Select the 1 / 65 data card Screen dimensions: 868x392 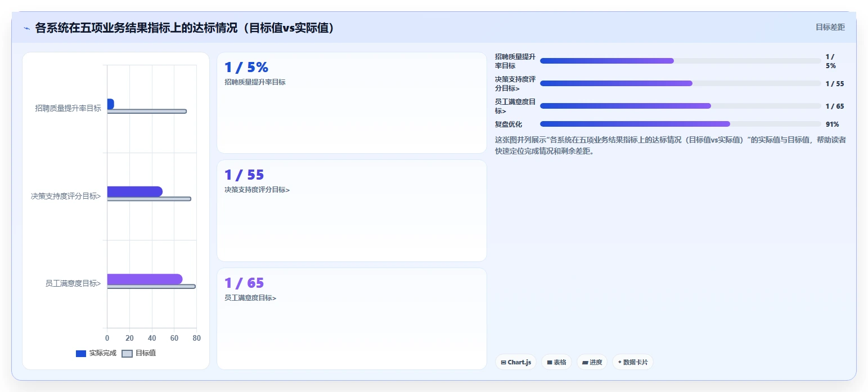click(x=352, y=319)
